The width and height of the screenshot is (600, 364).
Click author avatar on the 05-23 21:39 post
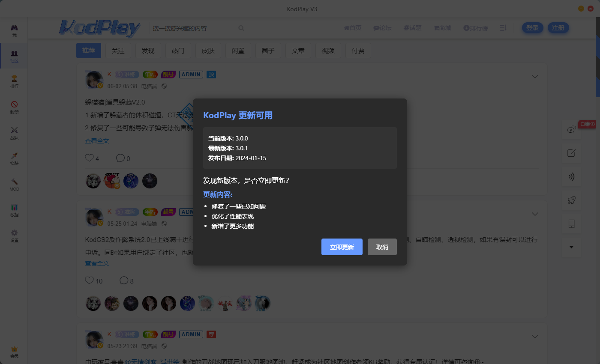click(94, 340)
